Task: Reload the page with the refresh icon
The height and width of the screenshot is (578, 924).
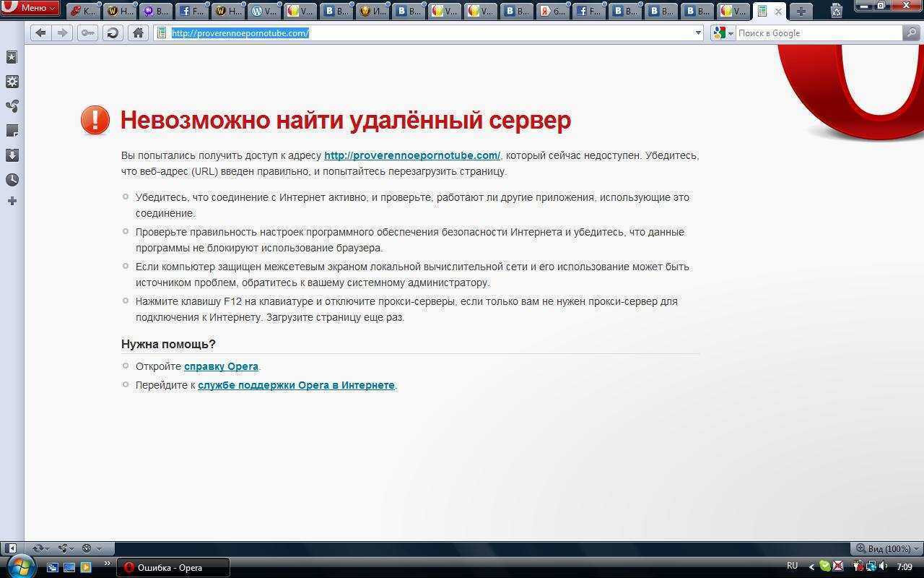Action: 113,33
